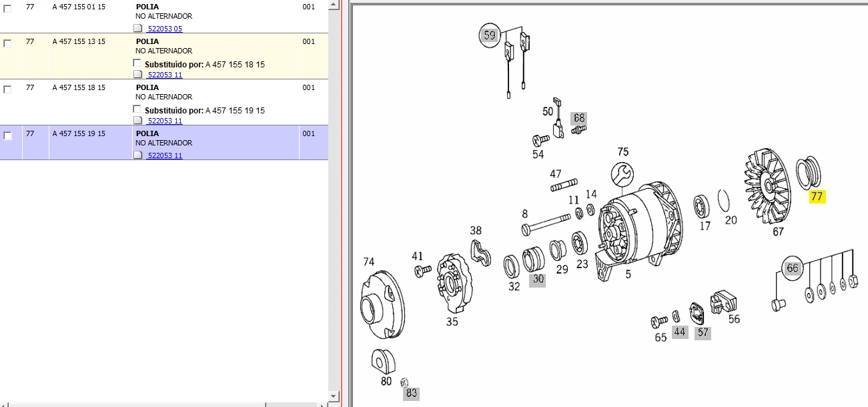Viewport: 868px width, 407px height.
Task: Check 'Substituído por' A 457 155 18 15 box
Action: (137, 64)
